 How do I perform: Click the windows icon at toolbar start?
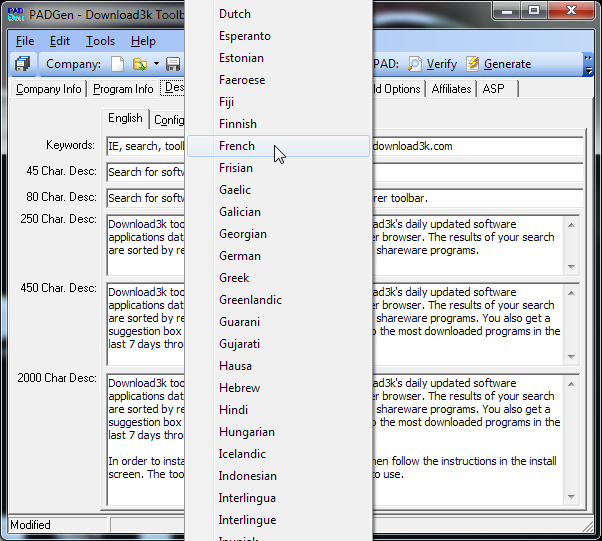coord(22,64)
